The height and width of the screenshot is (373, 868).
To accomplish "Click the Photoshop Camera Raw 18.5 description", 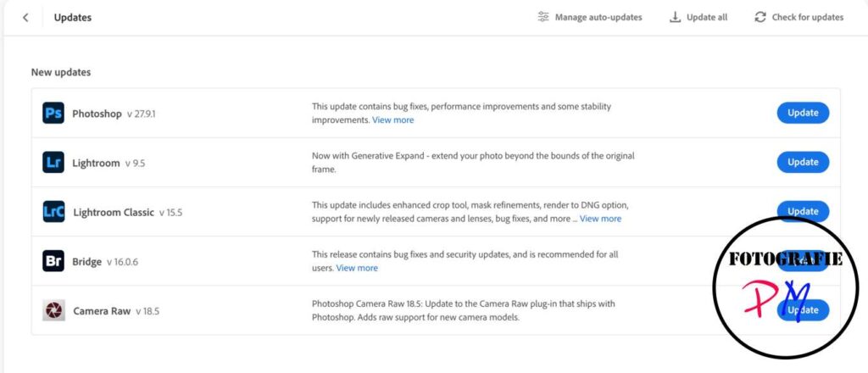I will (x=464, y=311).
